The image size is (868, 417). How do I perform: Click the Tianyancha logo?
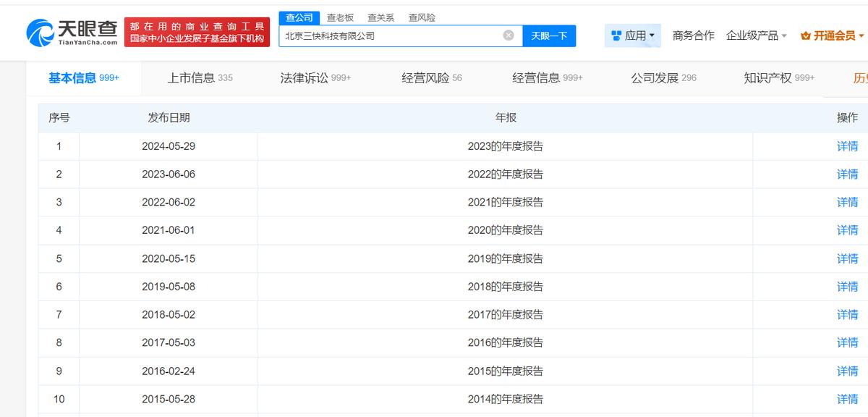point(72,32)
